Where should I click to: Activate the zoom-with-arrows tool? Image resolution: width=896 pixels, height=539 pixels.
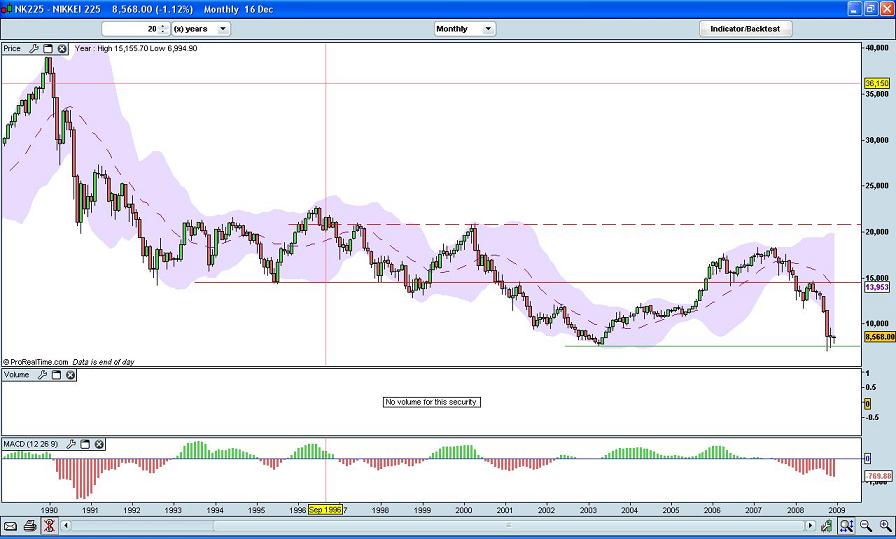(x=846, y=526)
